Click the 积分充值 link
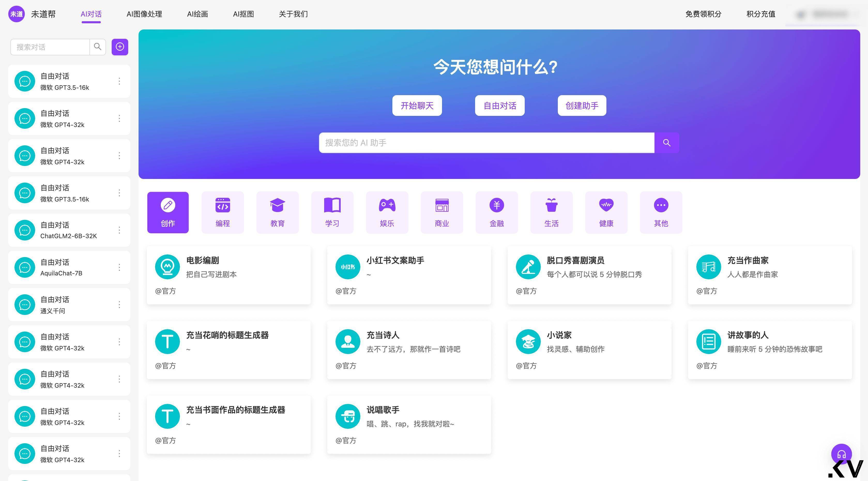This screenshot has width=868, height=481. (761, 14)
